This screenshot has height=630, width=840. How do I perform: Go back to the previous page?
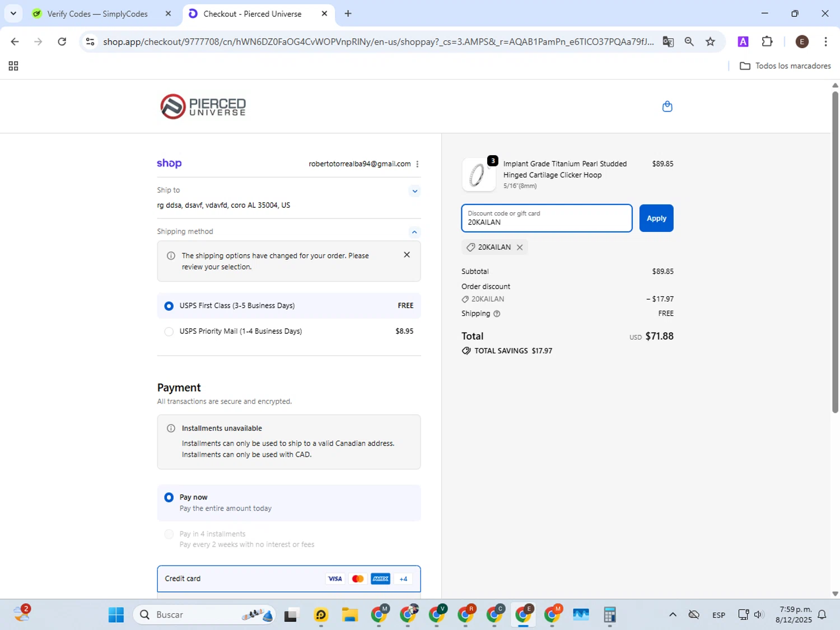[x=15, y=41]
